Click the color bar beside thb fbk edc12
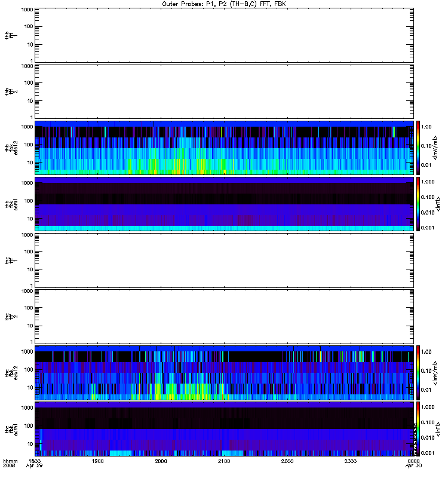Screen dimensions: 448x478 (x=418, y=148)
